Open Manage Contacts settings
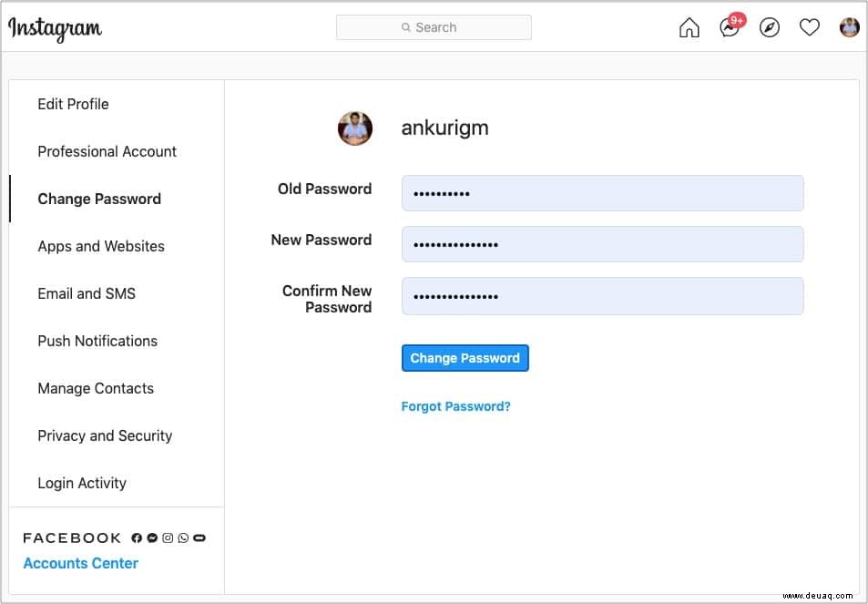Image resolution: width=868 pixels, height=604 pixels. click(96, 388)
